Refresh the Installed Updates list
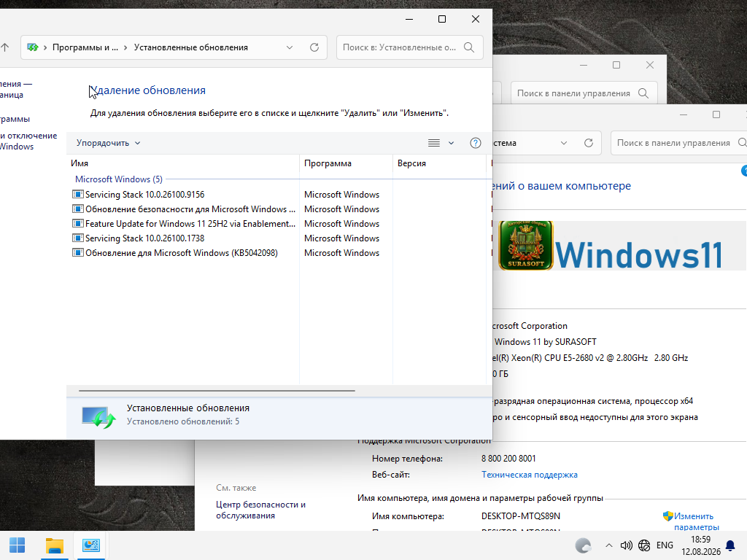 click(314, 47)
